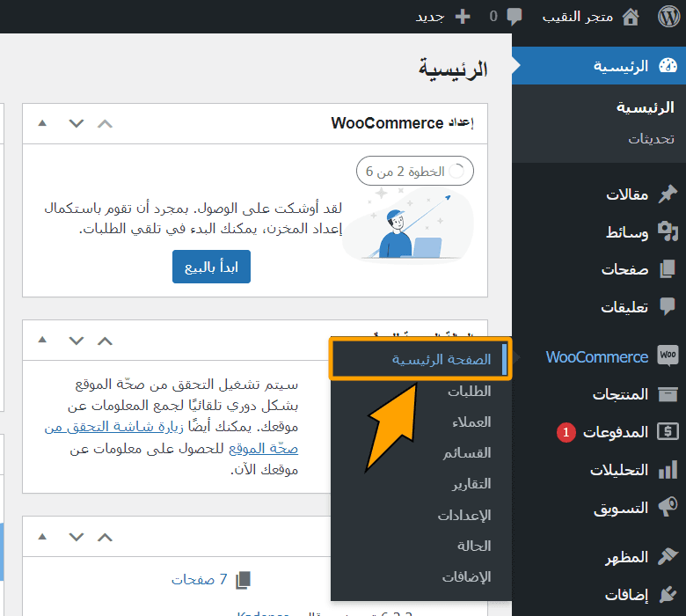Click the comment count 0 in admin bar
This screenshot has height=616, width=686.
[x=493, y=17]
